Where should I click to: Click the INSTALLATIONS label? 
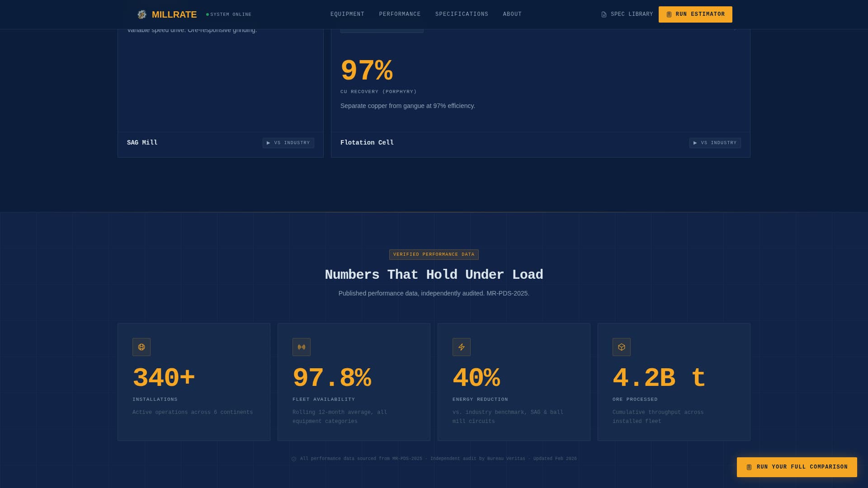click(x=155, y=399)
